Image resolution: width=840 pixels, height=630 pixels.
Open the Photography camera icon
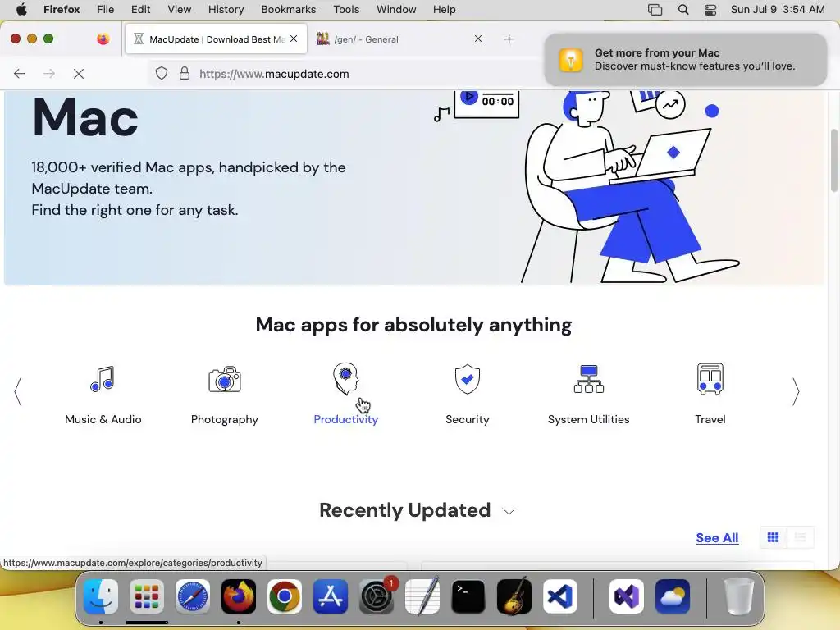pos(225,379)
